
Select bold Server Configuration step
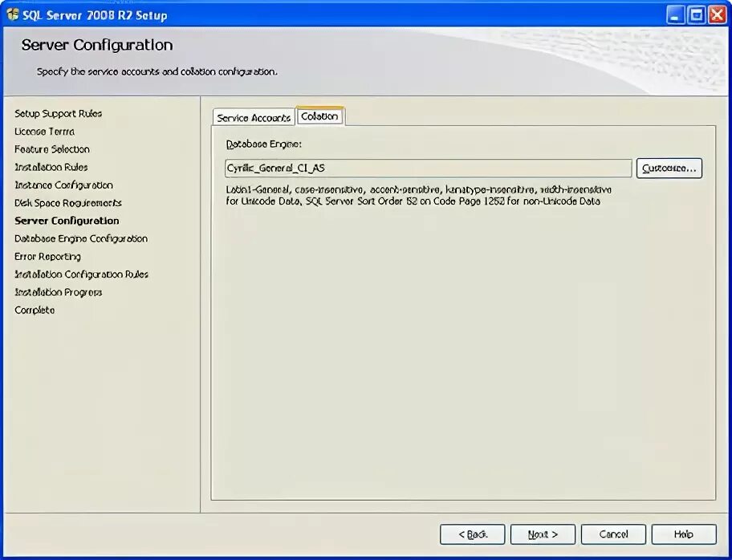[67, 221]
